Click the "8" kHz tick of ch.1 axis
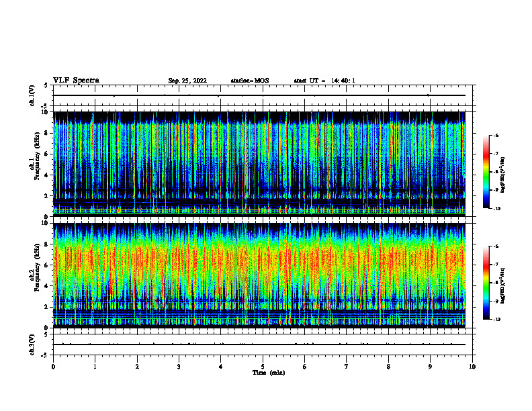Image resolution: width=532 pixels, height=411 pixels. (46, 133)
